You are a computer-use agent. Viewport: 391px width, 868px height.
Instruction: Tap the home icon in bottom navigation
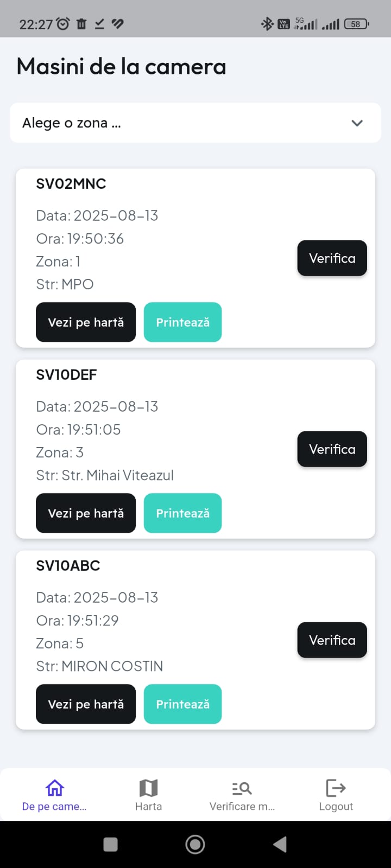click(54, 788)
